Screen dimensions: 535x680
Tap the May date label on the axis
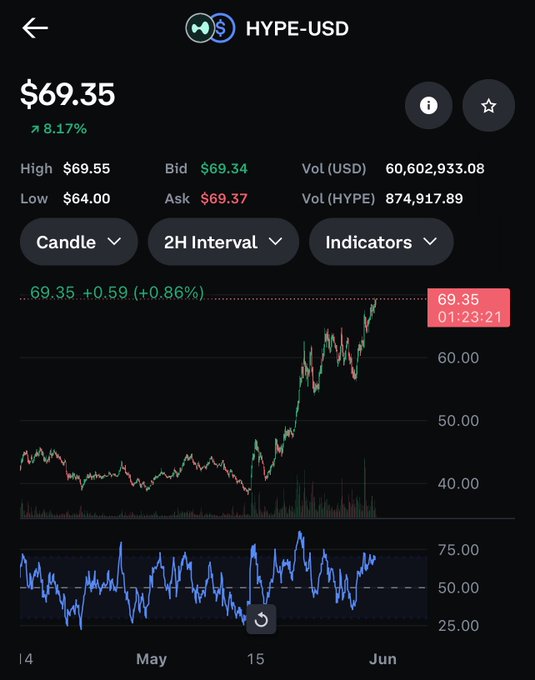click(x=151, y=659)
